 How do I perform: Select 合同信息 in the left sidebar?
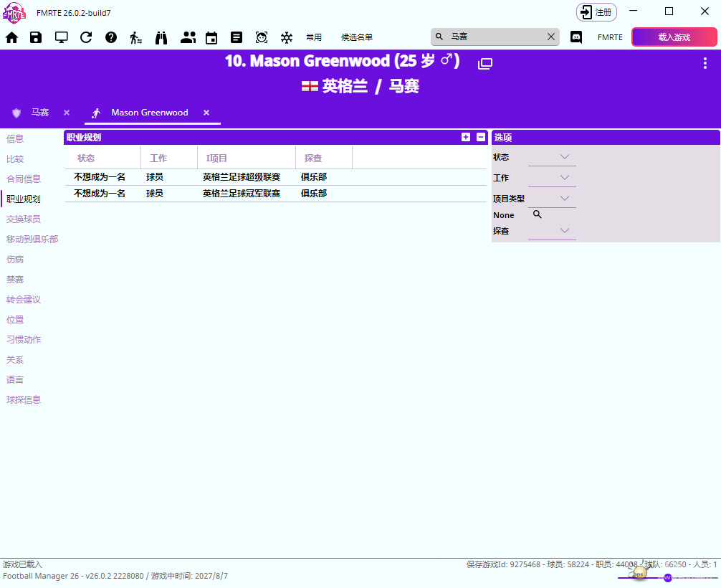pos(24,179)
